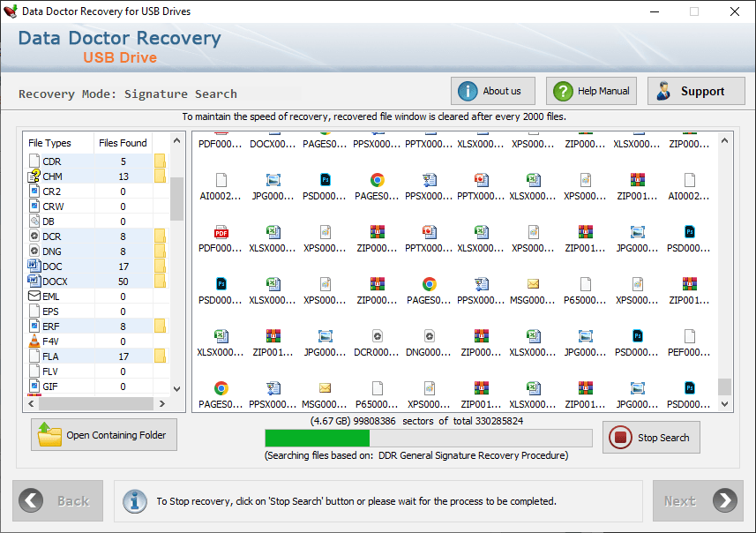The image size is (756, 533).
Task: Click the EPS file type icon
Action: [x=34, y=312]
